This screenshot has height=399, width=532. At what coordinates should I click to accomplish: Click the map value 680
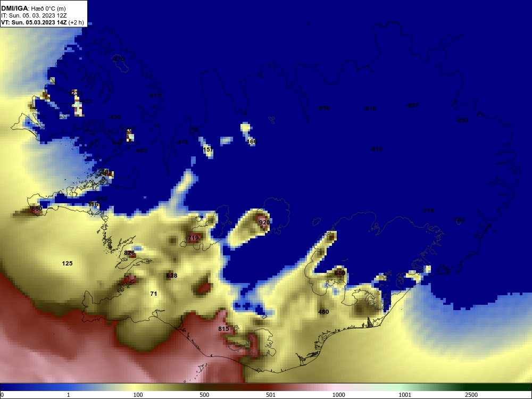point(339,273)
